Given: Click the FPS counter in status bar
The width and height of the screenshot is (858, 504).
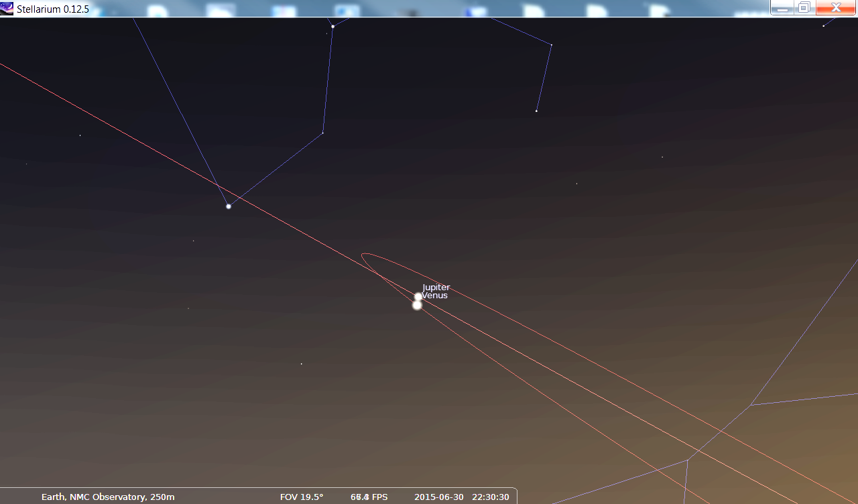Looking at the screenshot, I should 369,497.
